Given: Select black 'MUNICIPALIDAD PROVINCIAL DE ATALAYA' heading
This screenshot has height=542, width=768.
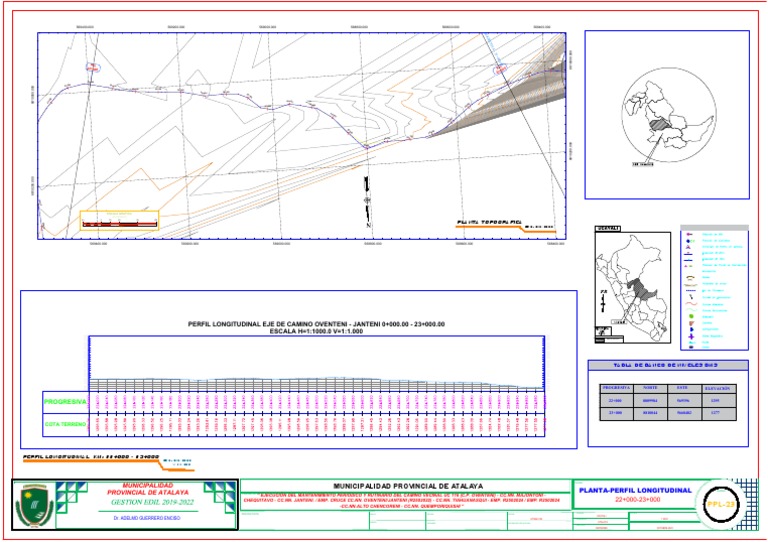Looking at the screenshot, I should [408, 486].
